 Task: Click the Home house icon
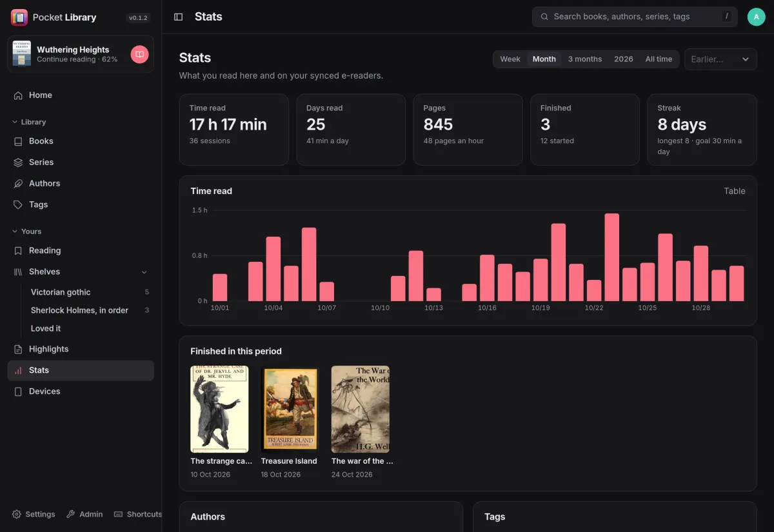[x=18, y=95]
